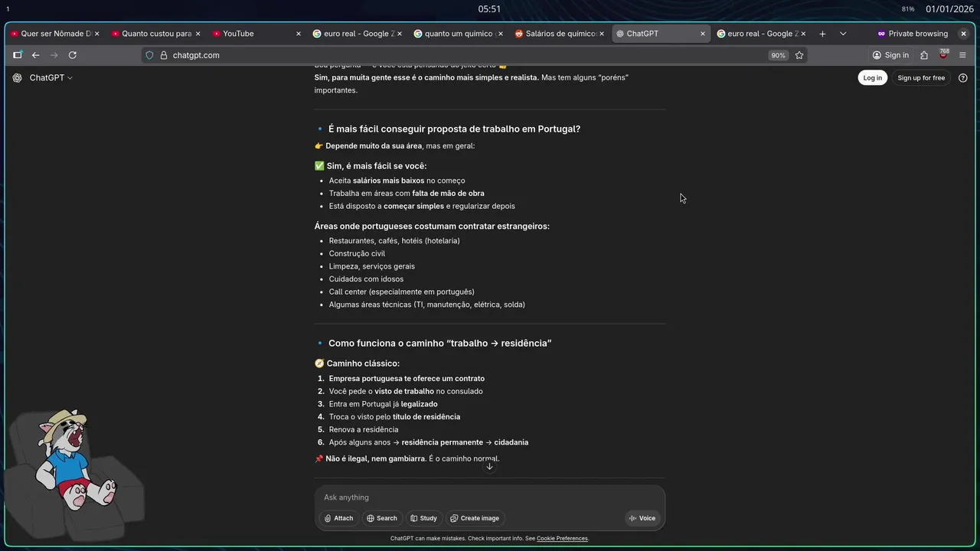Screen dimensions: 980x551
Task: Expand the list all tabs chevron
Action: tap(843, 34)
